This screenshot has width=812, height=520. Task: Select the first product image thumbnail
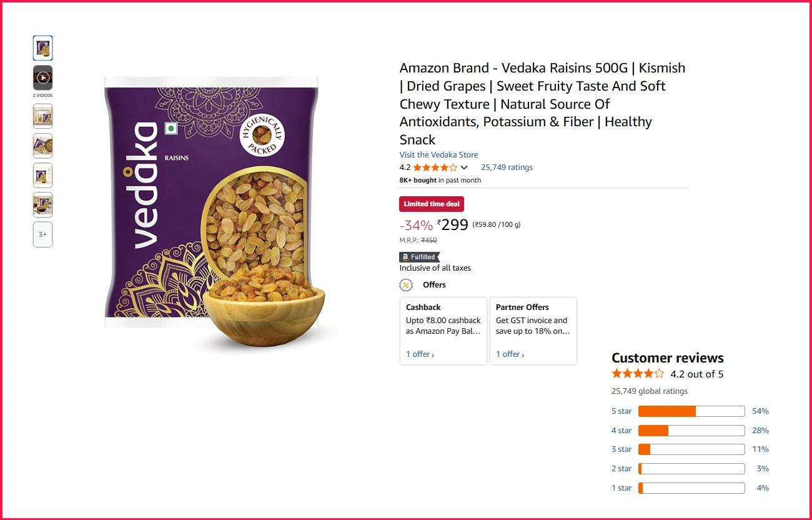coord(42,48)
